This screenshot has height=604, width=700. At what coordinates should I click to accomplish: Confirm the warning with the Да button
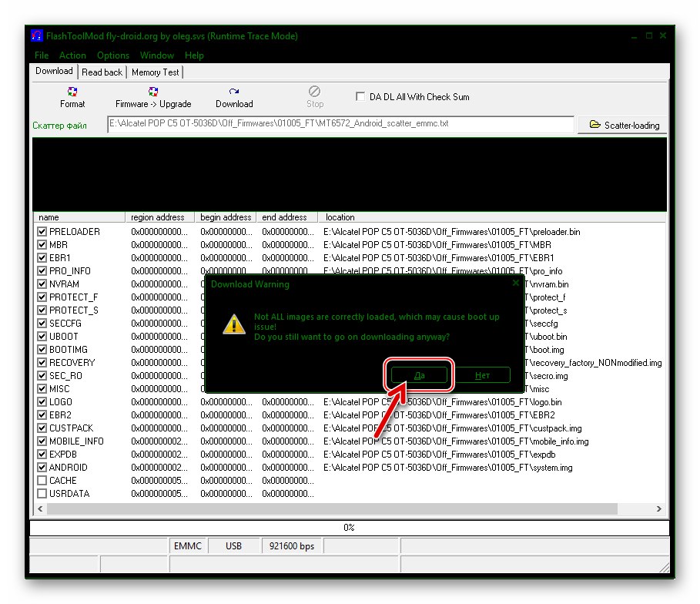[419, 375]
